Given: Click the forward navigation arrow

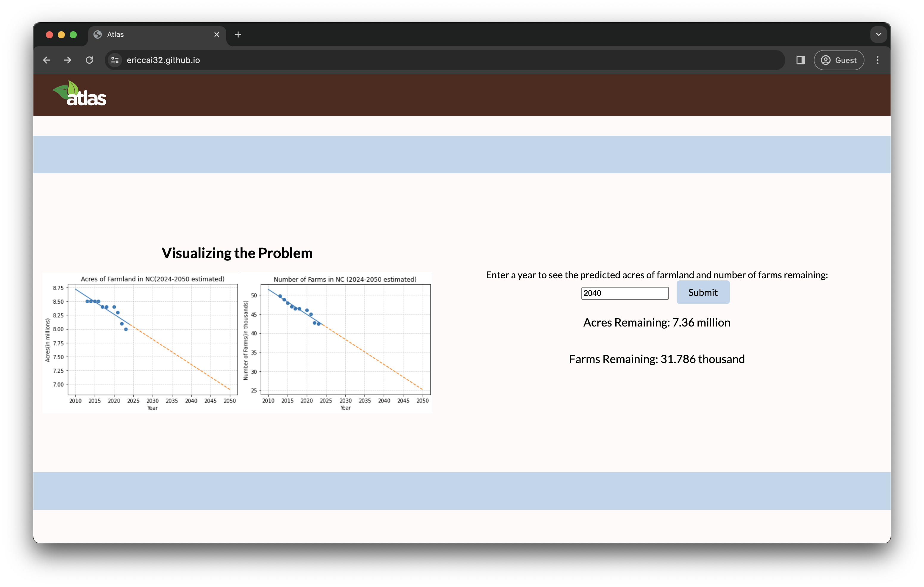Looking at the screenshot, I should [x=68, y=60].
